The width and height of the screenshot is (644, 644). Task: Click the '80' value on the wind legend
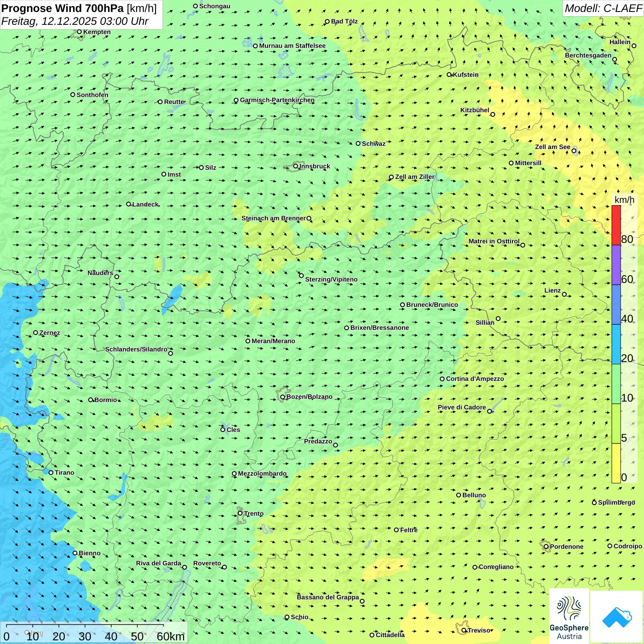[x=627, y=239]
